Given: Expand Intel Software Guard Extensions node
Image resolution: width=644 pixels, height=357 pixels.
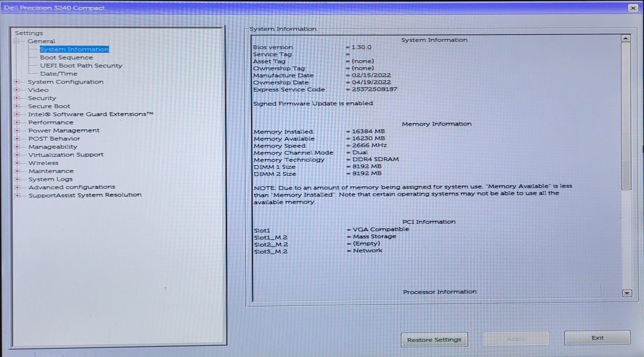Looking at the screenshot, I should coord(17,115).
